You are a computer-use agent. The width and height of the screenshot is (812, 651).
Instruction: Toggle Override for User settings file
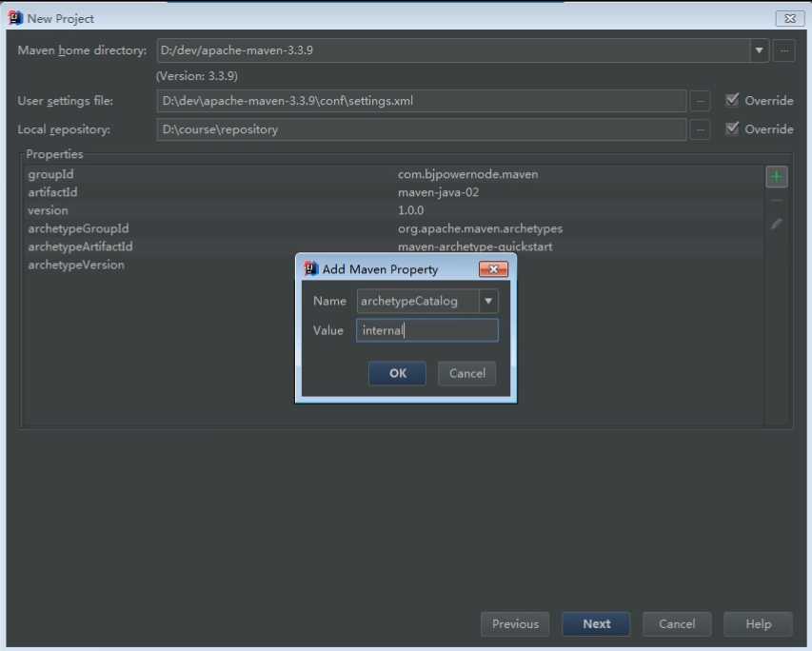732,99
